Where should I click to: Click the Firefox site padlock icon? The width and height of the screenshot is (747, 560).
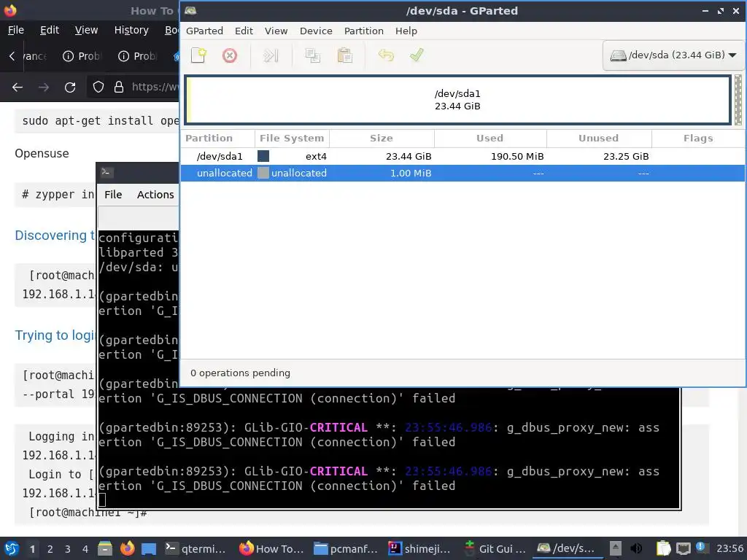[119, 87]
